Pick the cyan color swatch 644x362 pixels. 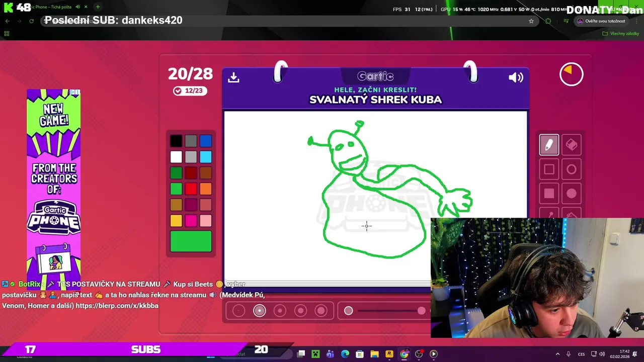coord(206,157)
